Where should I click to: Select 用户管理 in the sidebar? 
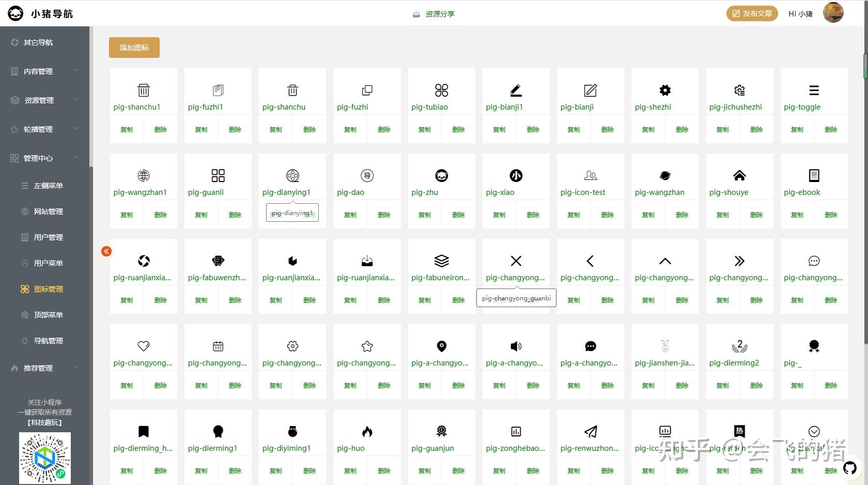coord(44,237)
